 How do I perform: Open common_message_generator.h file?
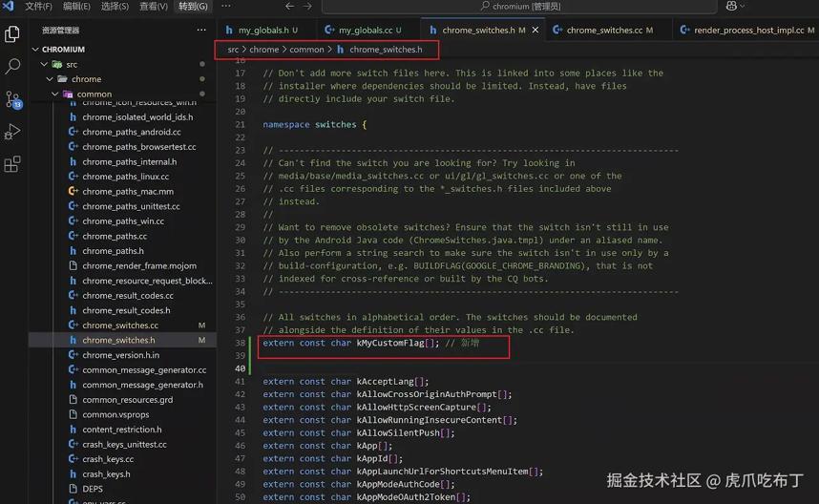pyautogui.click(x=142, y=385)
